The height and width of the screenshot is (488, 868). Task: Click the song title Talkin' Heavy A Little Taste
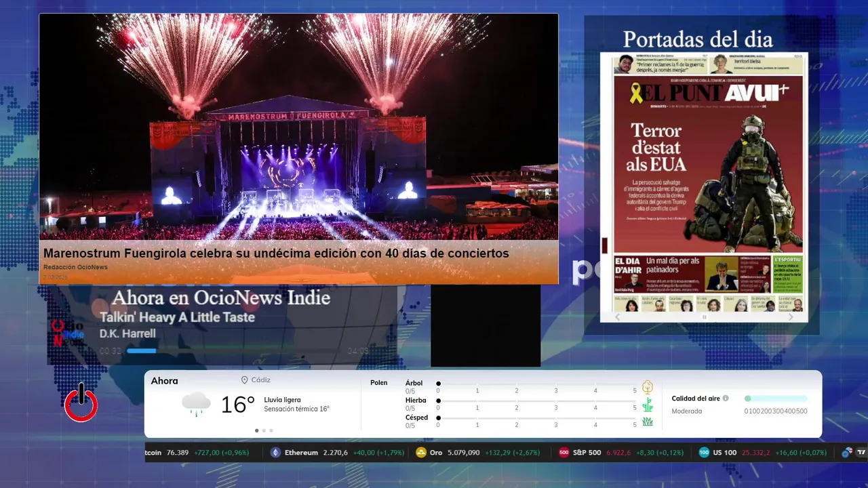[177, 317]
